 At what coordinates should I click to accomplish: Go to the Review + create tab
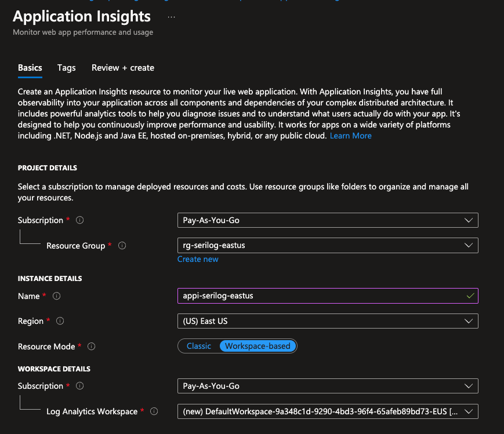pos(123,68)
